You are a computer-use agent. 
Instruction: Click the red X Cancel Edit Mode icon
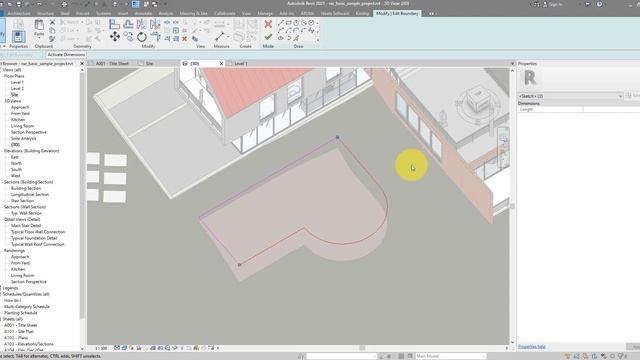pos(268,24)
